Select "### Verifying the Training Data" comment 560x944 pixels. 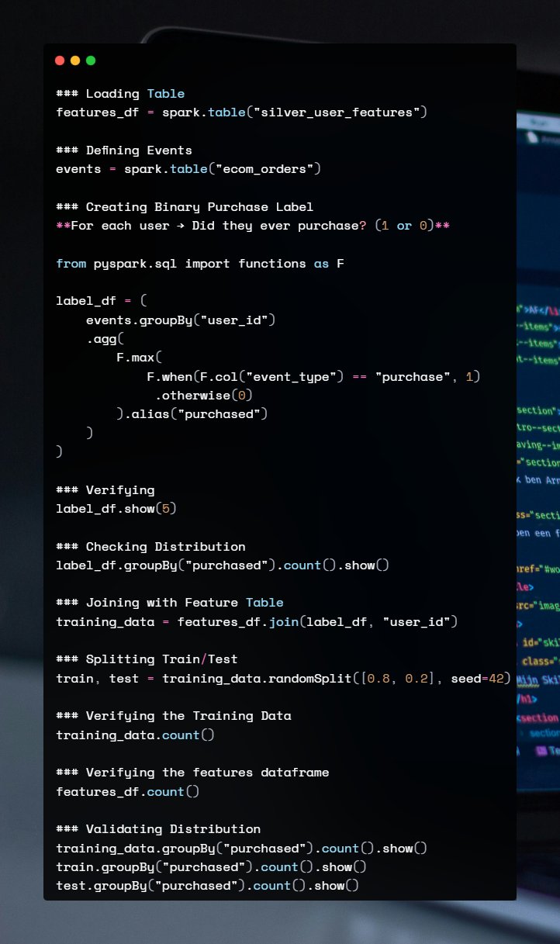pyautogui.click(x=173, y=716)
